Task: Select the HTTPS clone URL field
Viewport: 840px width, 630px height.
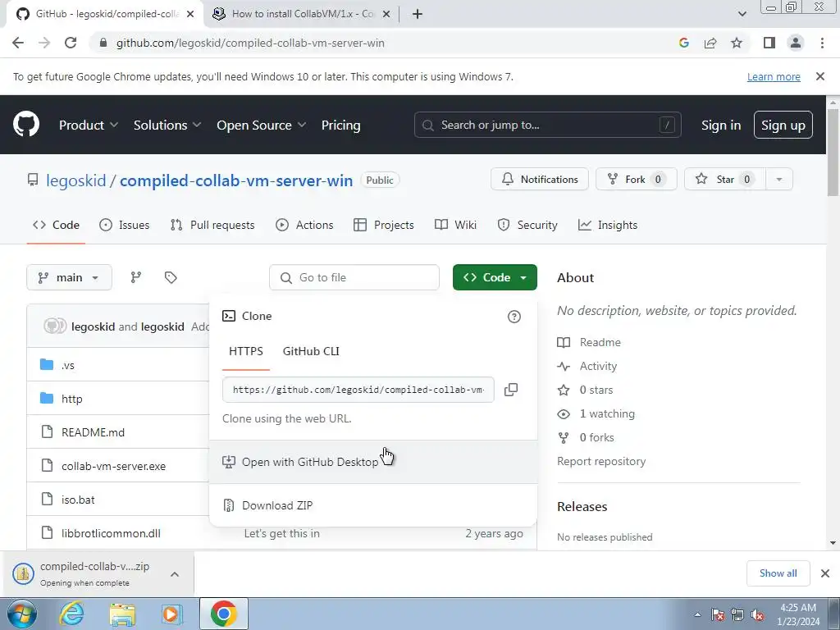Action: click(358, 390)
